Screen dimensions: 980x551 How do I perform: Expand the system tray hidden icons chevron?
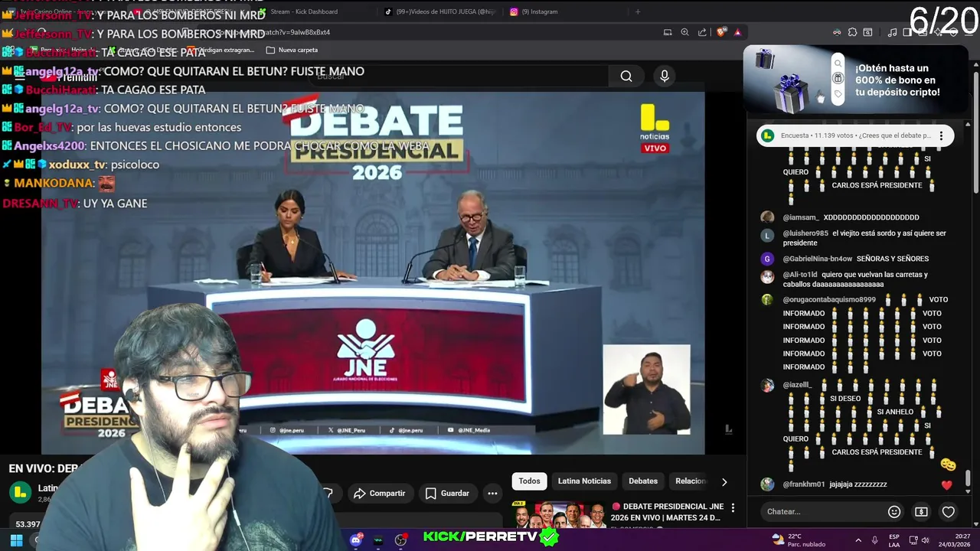click(858, 540)
